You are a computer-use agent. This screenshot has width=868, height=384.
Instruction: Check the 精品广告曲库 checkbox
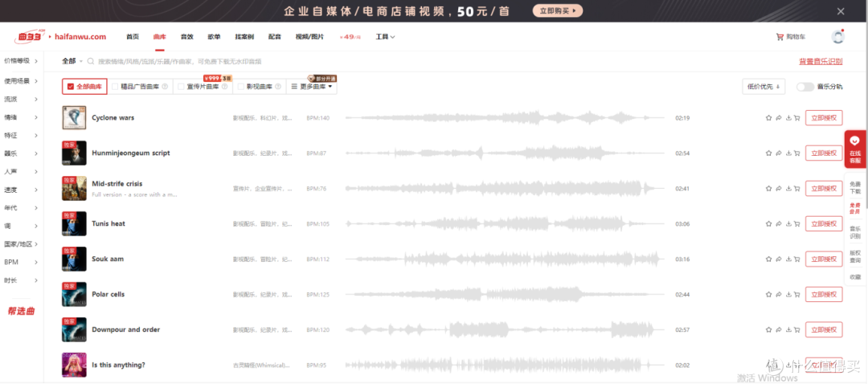click(116, 87)
